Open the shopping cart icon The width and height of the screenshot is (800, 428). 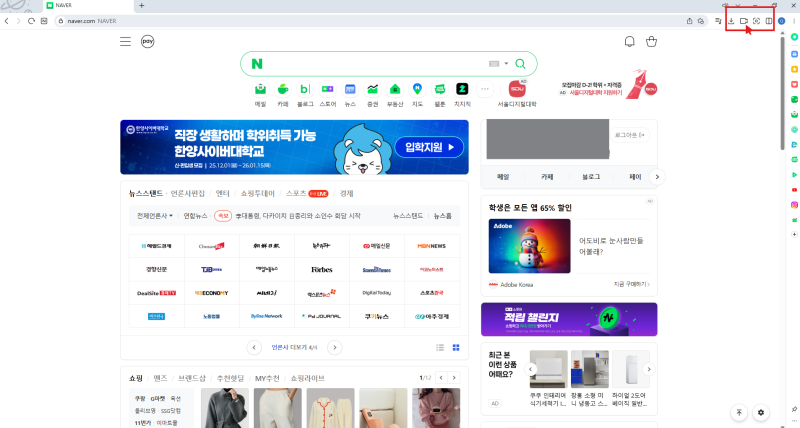point(651,42)
